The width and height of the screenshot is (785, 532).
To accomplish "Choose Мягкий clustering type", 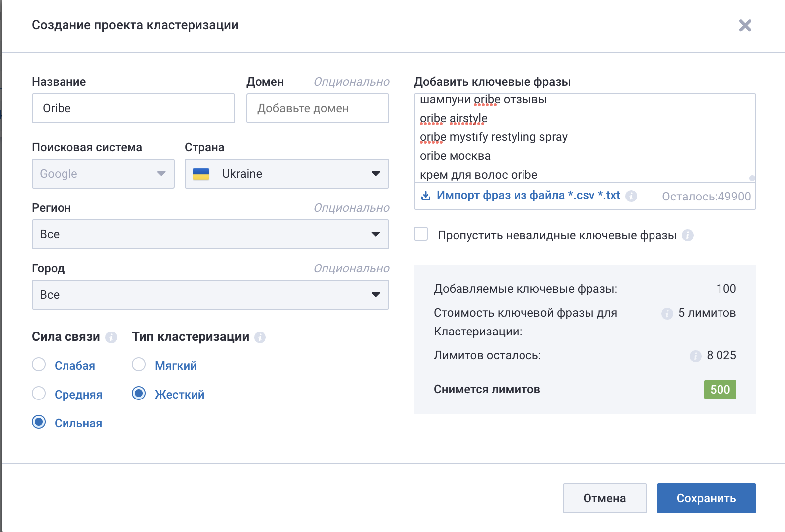I will point(139,365).
